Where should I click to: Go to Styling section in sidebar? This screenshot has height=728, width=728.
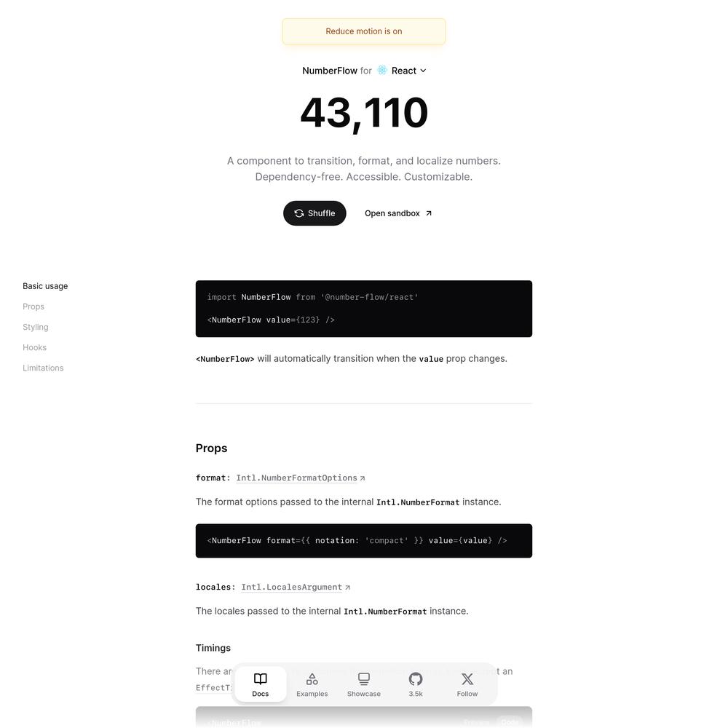coord(35,327)
